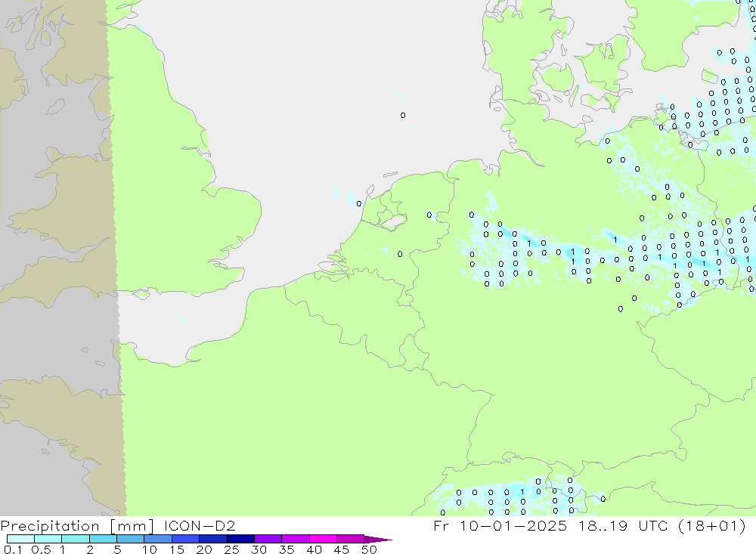Click the legend number '50'
This screenshot has width=756, height=554.
coord(369,549)
